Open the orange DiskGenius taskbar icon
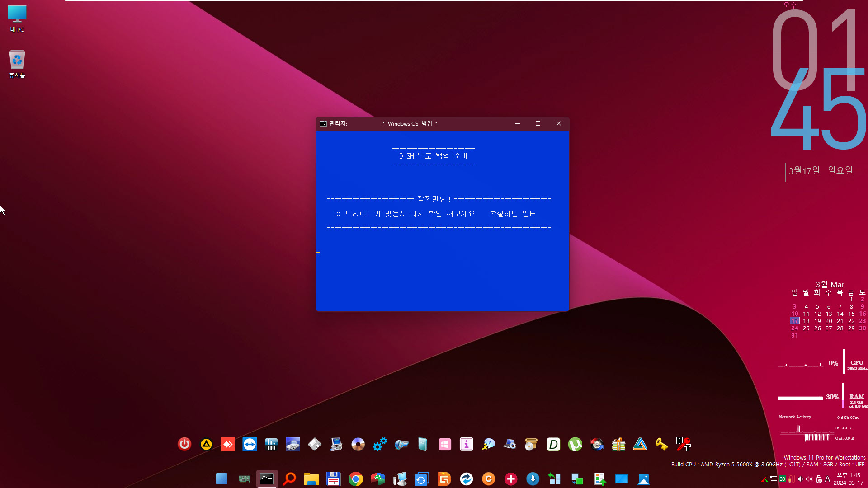 (444, 479)
